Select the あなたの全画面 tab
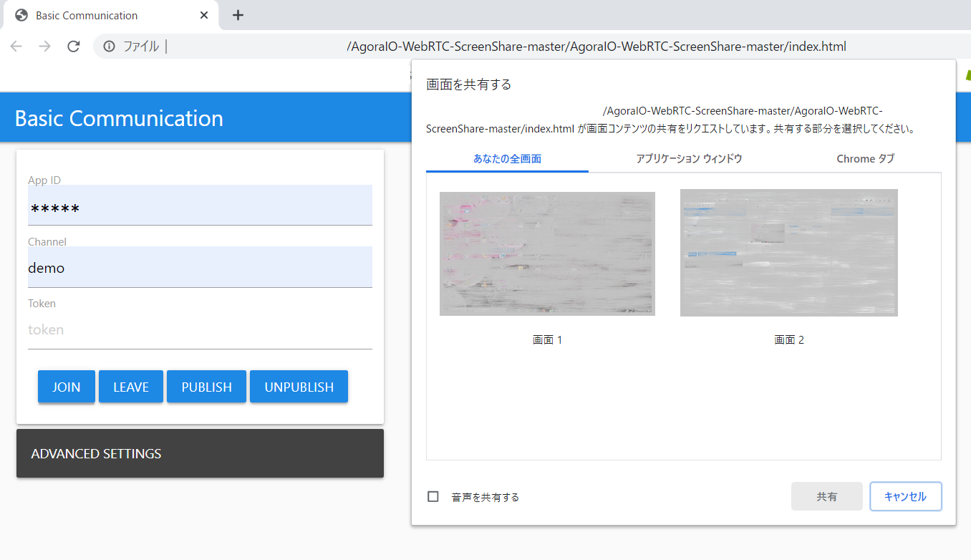 coord(507,158)
